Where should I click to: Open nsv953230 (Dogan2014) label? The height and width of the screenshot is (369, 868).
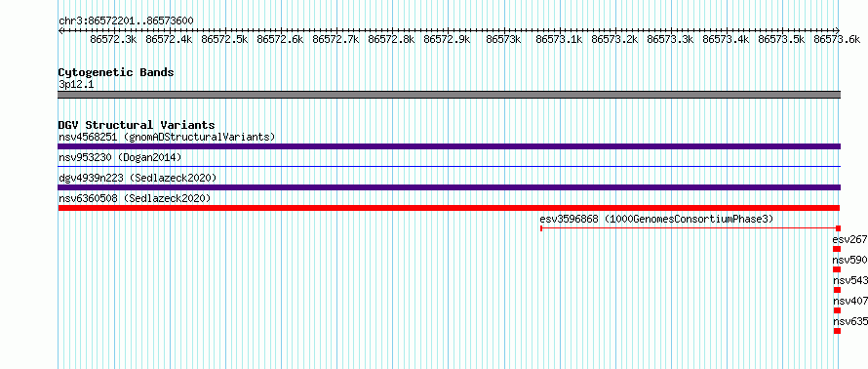[120, 157]
